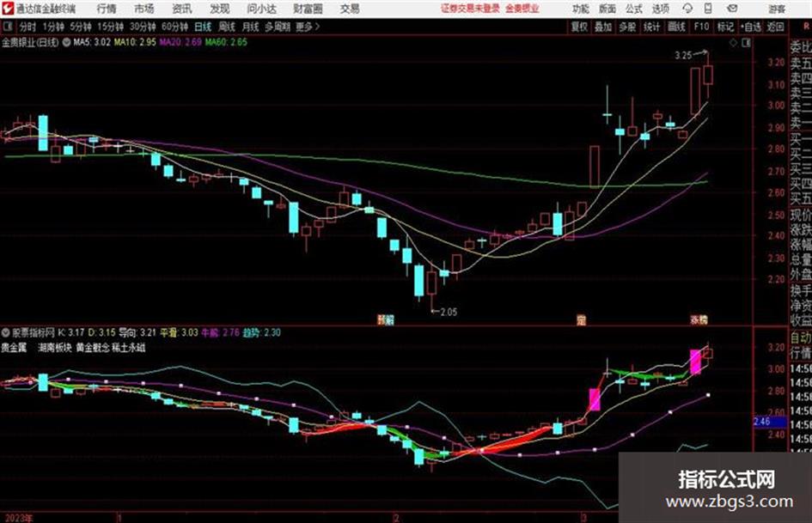The image size is (812, 523).
Task: Open the 选项 options menu
Action: tap(660, 9)
